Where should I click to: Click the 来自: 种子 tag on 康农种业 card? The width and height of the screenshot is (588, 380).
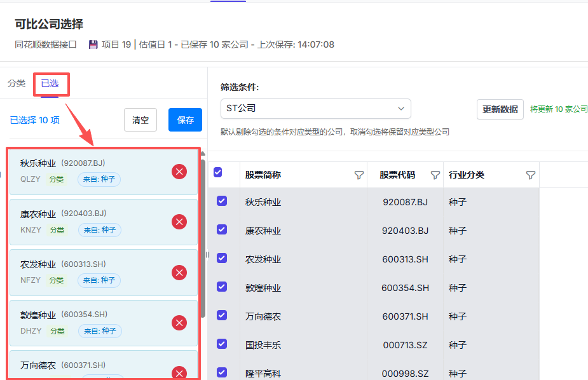[100, 230]
